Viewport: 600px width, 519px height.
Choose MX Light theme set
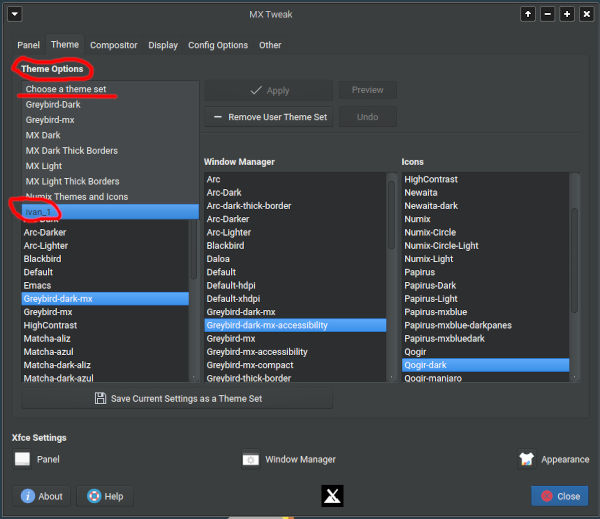click(x=110, y=166)
